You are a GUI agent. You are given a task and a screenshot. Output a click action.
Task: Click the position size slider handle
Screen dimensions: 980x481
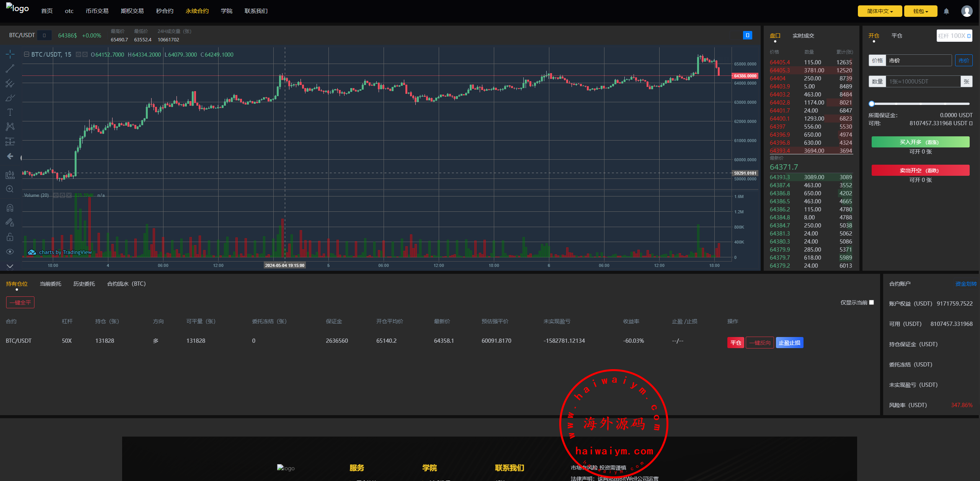click(872, 104)
